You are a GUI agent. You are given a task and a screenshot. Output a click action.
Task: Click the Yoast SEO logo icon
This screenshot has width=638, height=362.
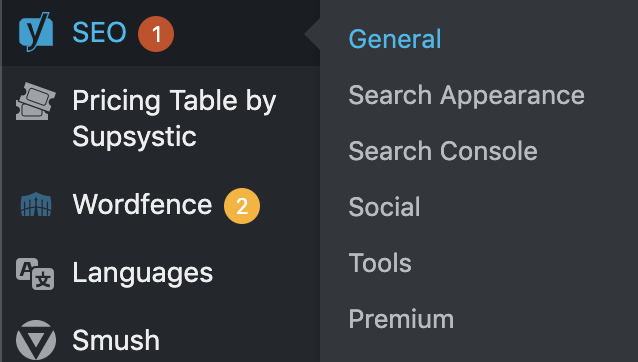coord(36,32)
